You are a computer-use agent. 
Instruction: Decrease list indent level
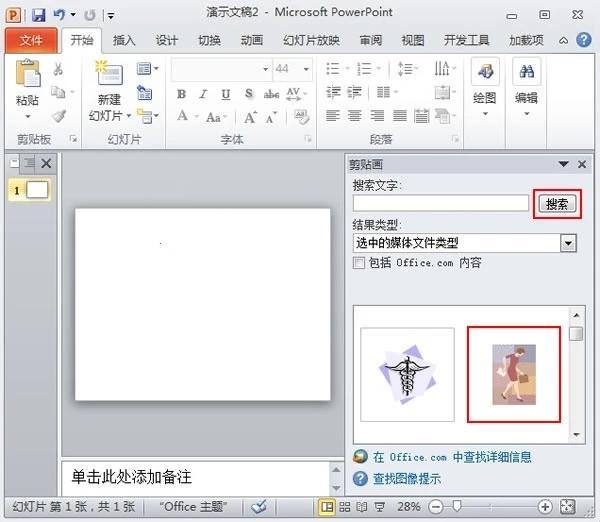coord(333,92)
